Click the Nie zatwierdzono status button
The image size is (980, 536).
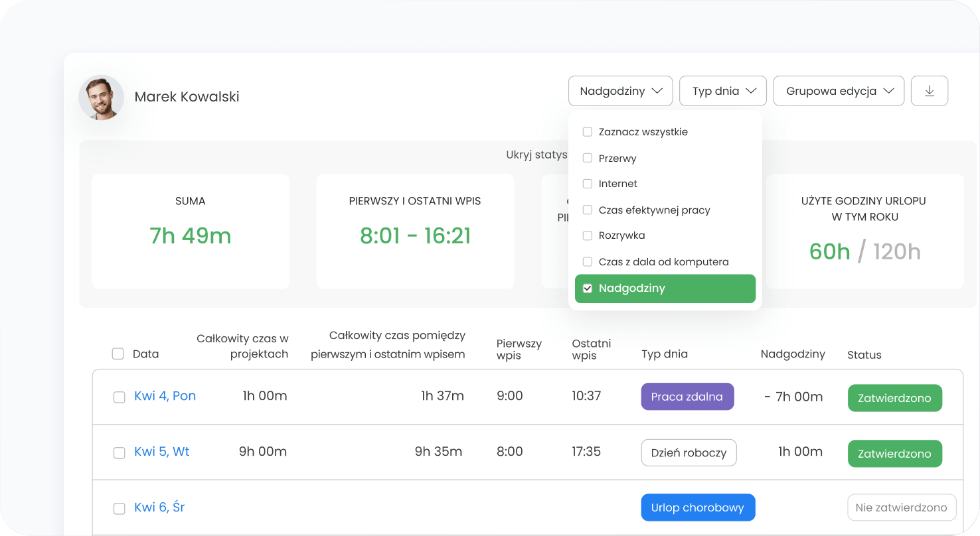(901, 507)
